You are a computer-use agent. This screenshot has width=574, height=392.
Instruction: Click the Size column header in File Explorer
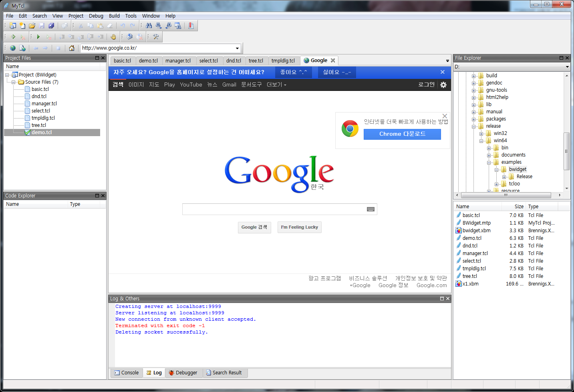pyautogui.click(x=514, y=207)
